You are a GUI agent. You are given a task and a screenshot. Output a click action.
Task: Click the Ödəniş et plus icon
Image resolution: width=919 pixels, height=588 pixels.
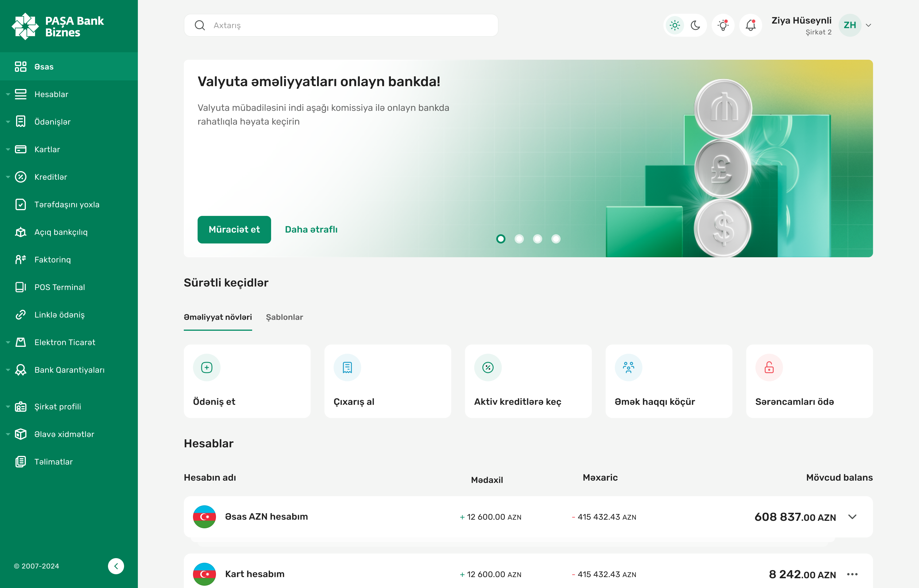206,367
